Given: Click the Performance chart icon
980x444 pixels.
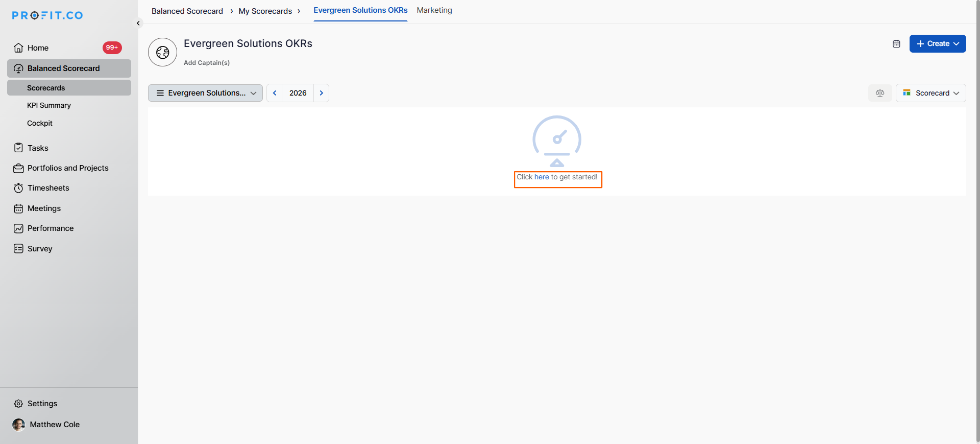Looking at the screenshot, I should (x=18, y=228).
